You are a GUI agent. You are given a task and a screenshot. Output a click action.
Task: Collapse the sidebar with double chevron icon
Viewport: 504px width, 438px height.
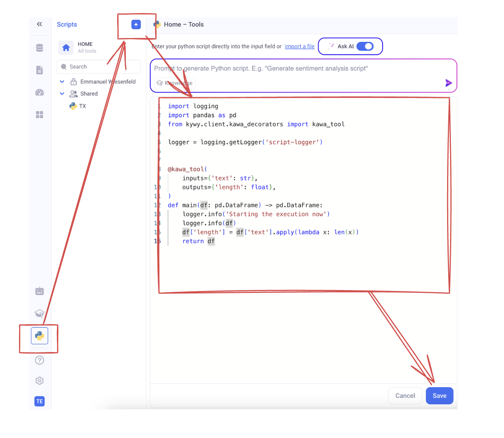pos(40,24)
